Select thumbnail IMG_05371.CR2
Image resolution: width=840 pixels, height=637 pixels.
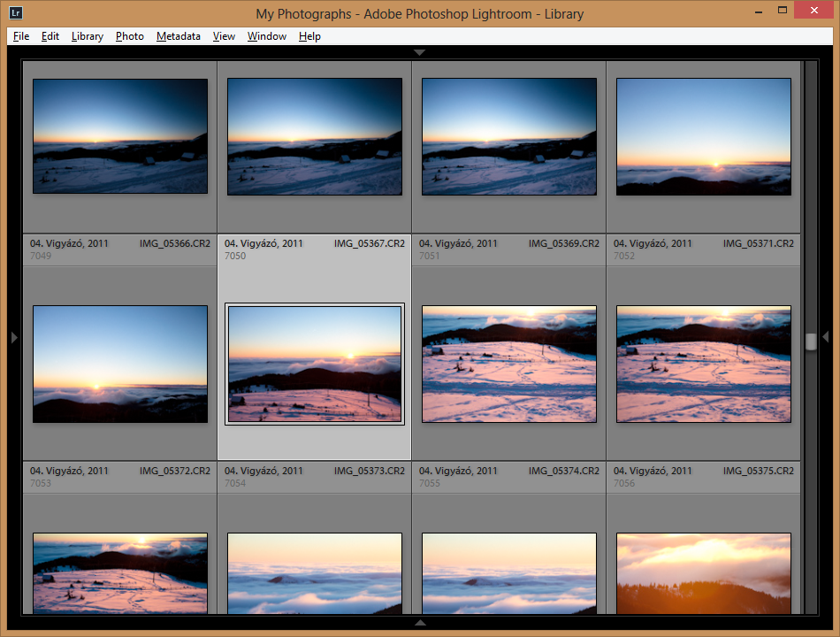(704, 137)
